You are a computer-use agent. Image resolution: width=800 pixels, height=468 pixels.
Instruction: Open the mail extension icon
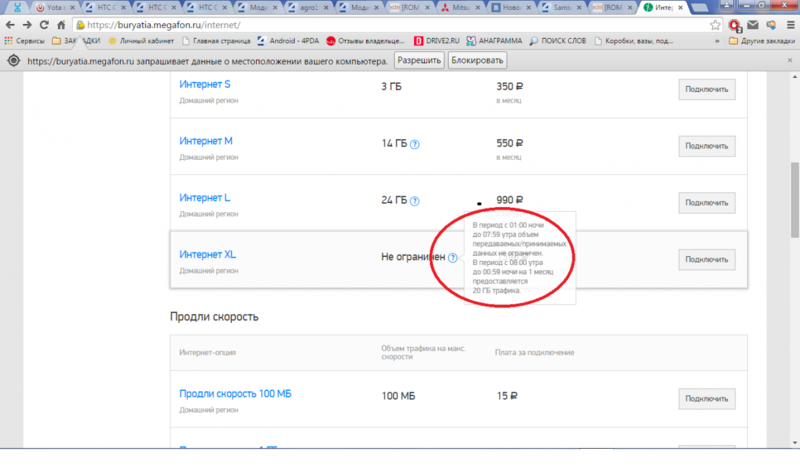point(753,24)
